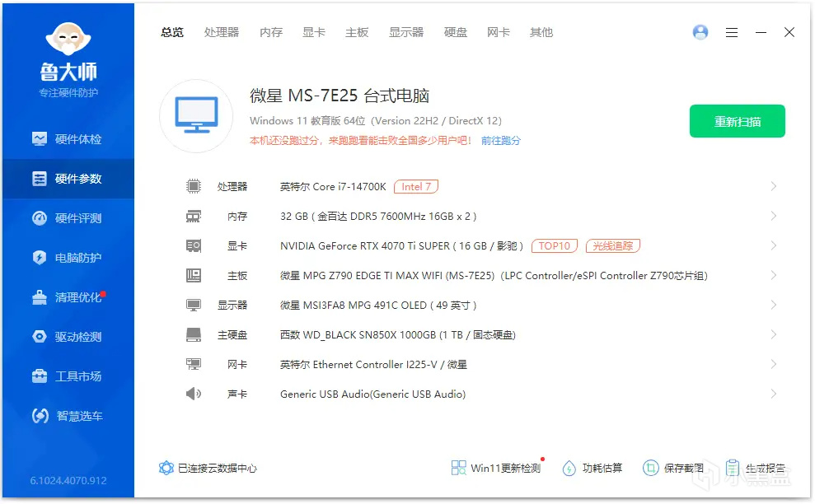Switch to the 内存 top tab
The height and width of the screenshot is (504, 815).
(271, 32)
